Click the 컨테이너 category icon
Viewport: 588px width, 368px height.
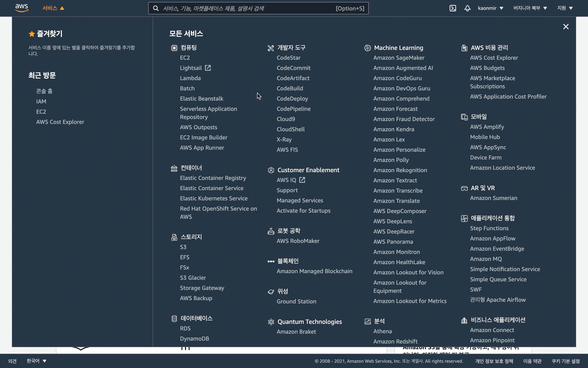tap(174, 168)
